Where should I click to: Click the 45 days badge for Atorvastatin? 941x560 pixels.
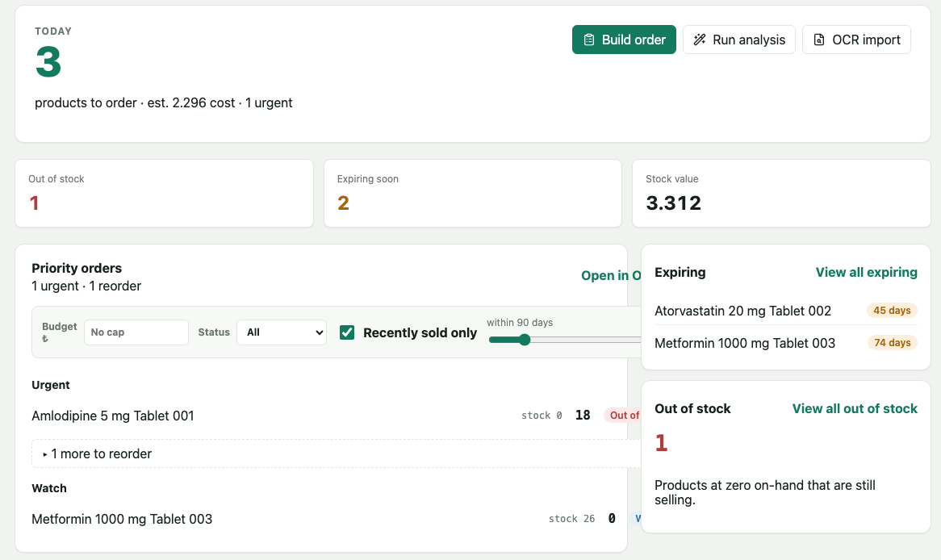892,311
